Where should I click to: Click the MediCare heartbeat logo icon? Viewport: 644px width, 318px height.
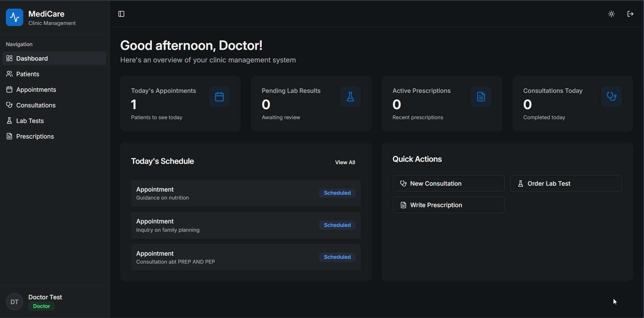(x=15, y=17)
